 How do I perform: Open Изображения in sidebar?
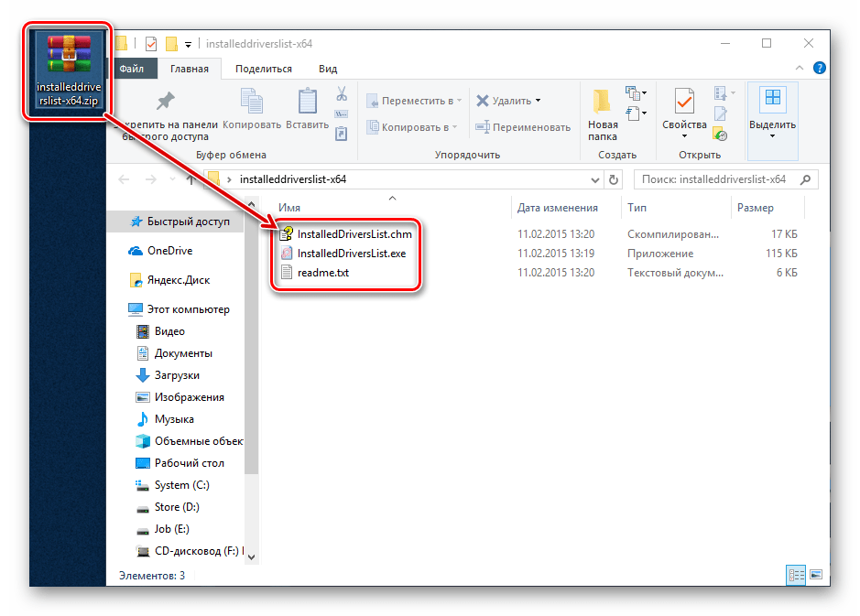pos(180,397)
